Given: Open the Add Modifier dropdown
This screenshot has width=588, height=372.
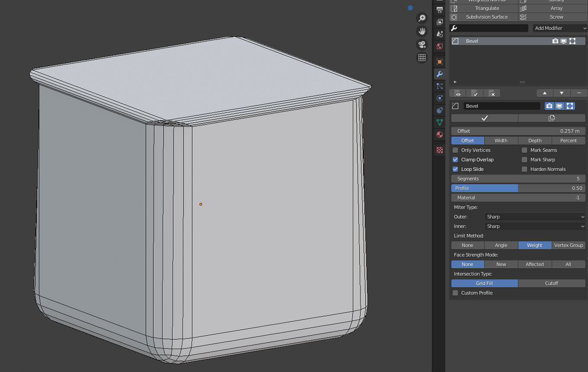Looking at the screenshot, I should point(560,28).
